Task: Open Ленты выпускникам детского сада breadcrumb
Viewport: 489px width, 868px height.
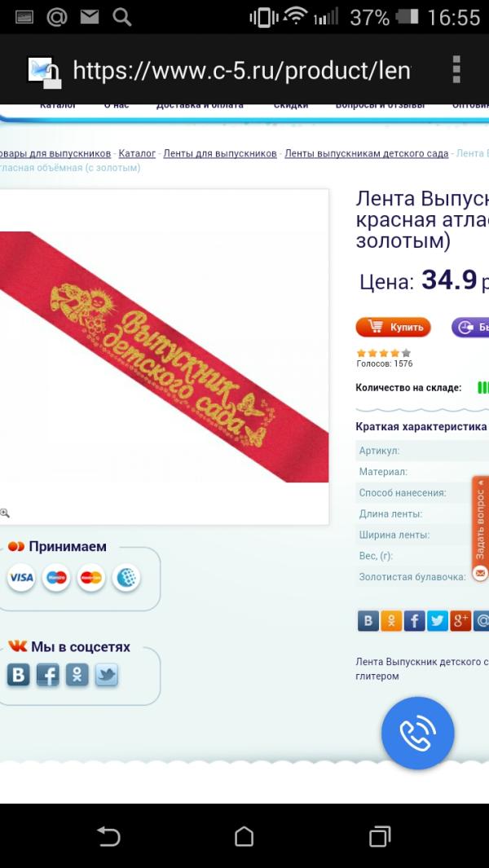Action: click(x=367, y=153)
